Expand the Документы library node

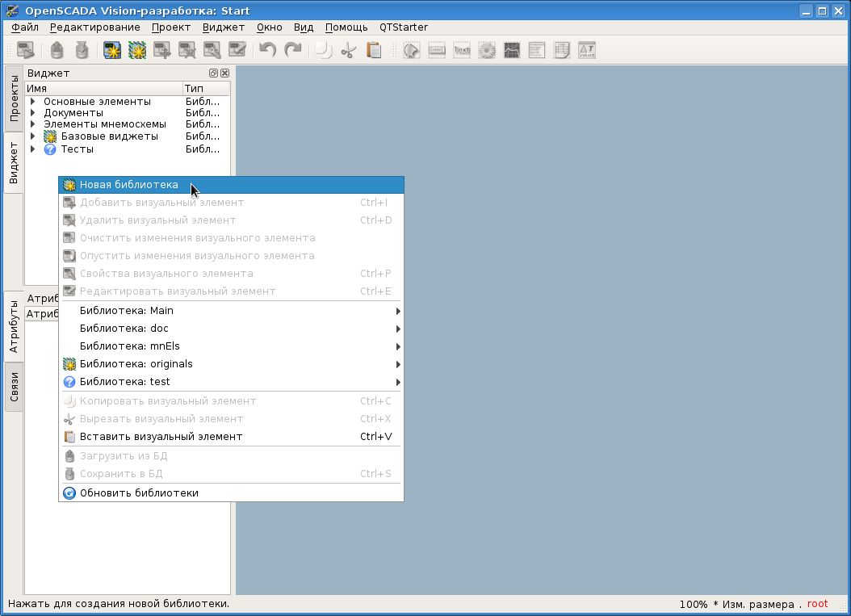(32, 113)
